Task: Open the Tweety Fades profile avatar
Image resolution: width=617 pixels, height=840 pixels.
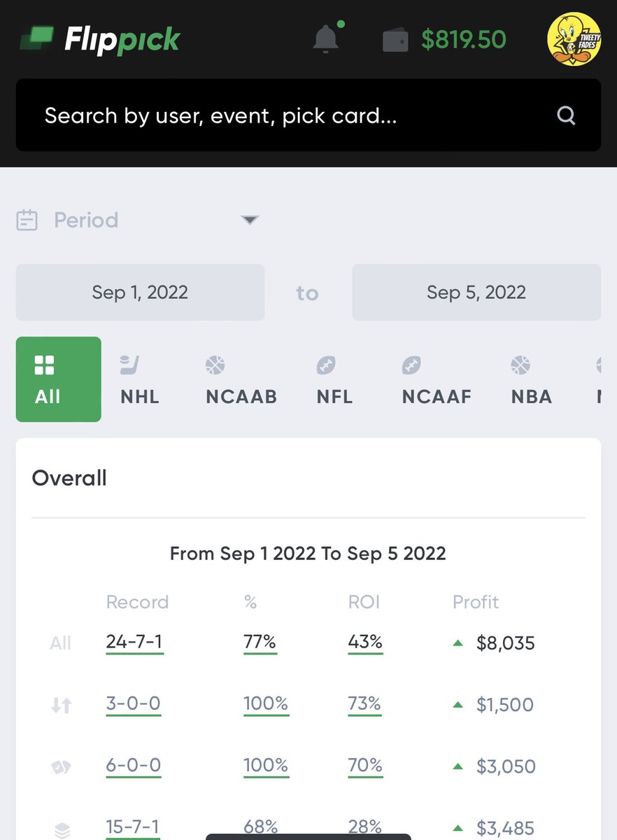Action: pyautogui.click(x=574, y=40)
